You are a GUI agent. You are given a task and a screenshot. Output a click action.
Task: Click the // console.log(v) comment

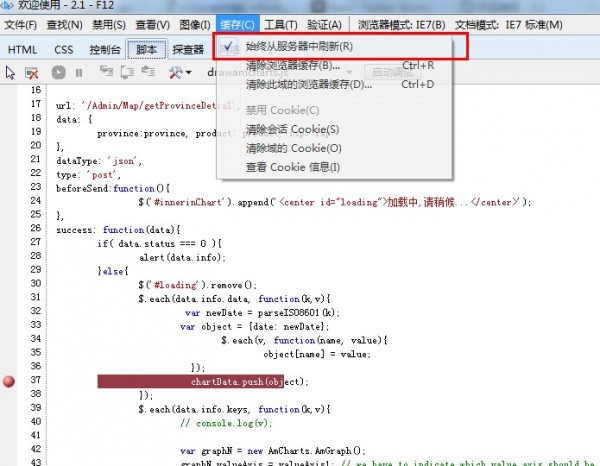coord(226,423)
